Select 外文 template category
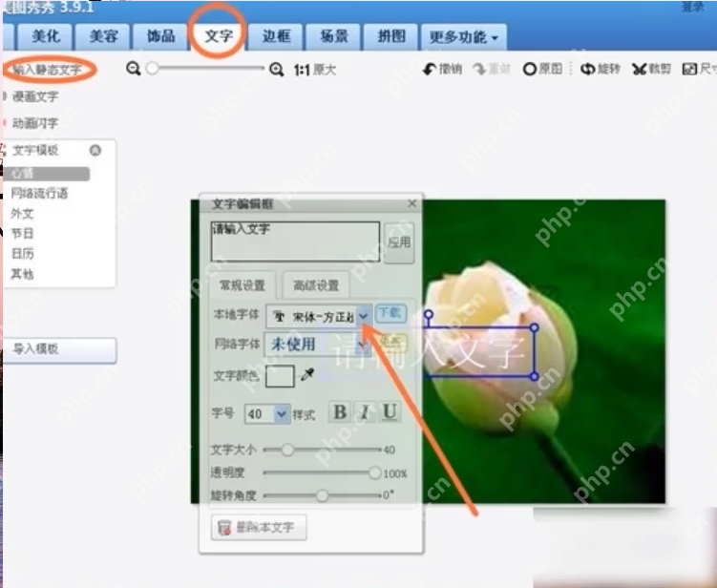Screen dimensions: 717x588 [x=22, y=214]
